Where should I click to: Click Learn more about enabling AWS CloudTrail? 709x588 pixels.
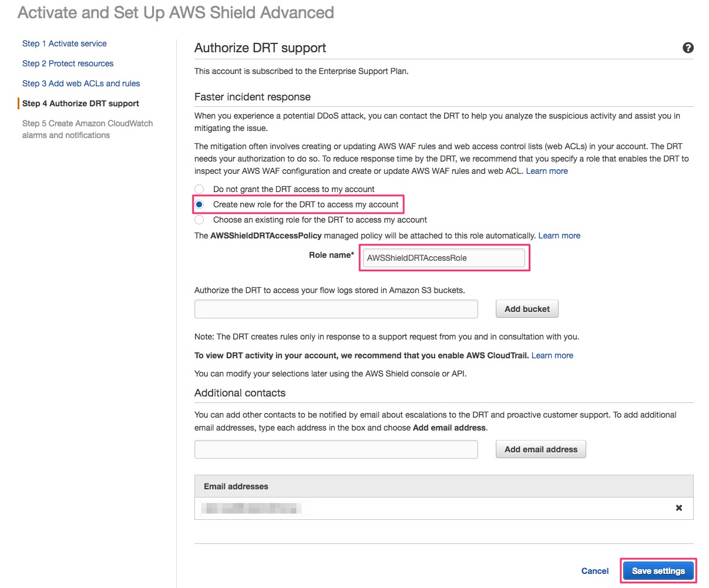tap(552, 355)
